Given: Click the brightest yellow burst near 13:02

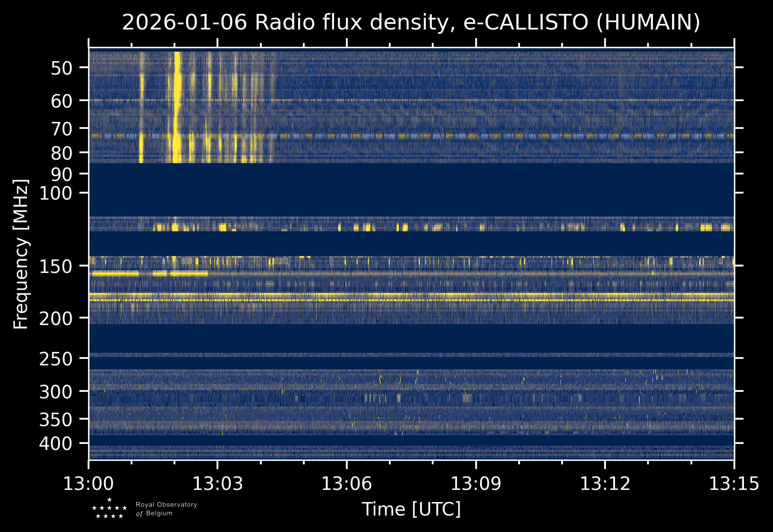Looking at the screenshot, I should tap(177, 107).
